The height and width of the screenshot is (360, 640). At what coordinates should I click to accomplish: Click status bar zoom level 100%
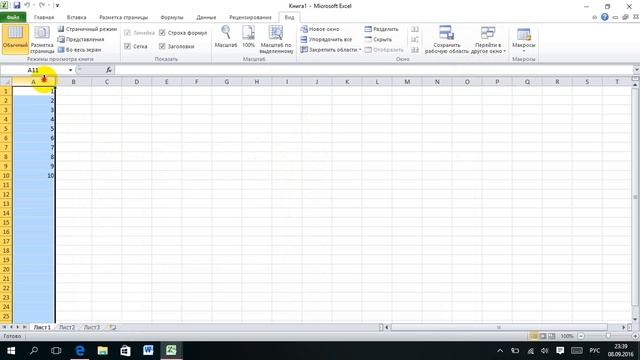567,336
